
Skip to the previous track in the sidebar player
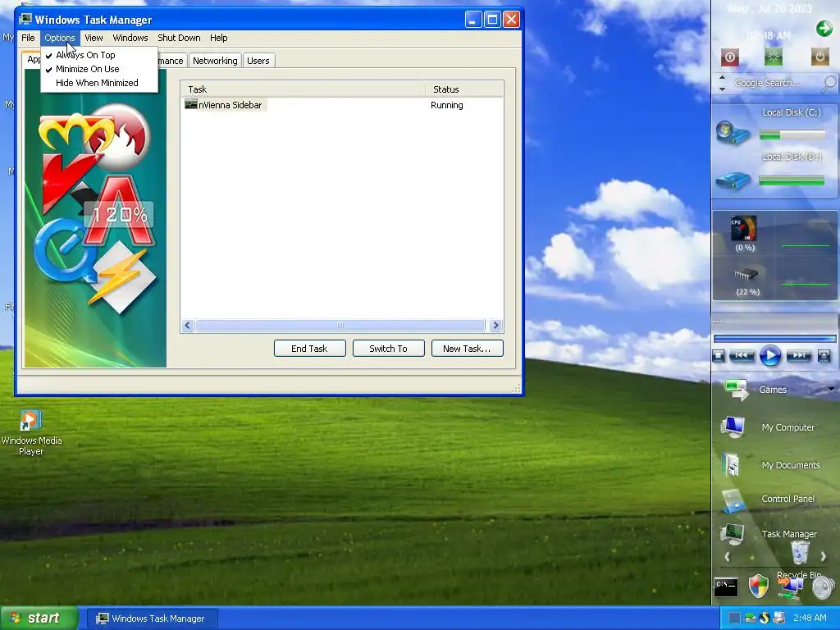(742, 355)
